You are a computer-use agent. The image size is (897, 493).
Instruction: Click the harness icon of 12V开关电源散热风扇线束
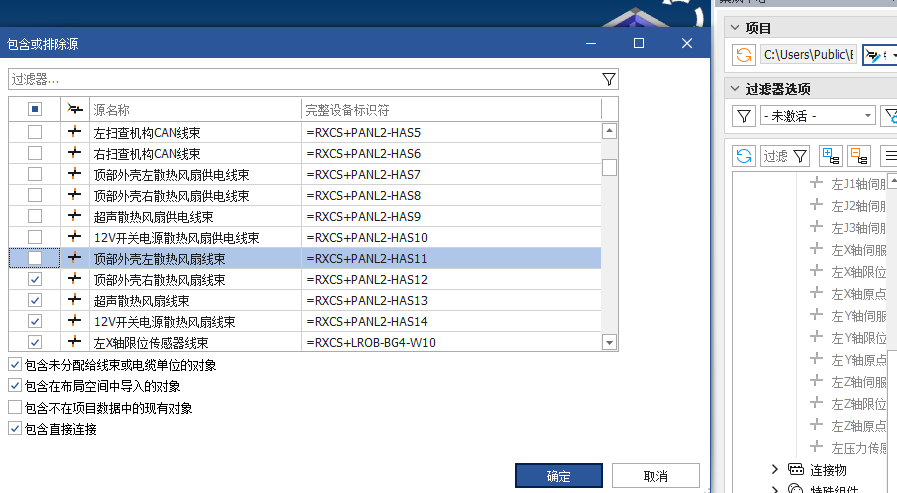tap(74, 321)
